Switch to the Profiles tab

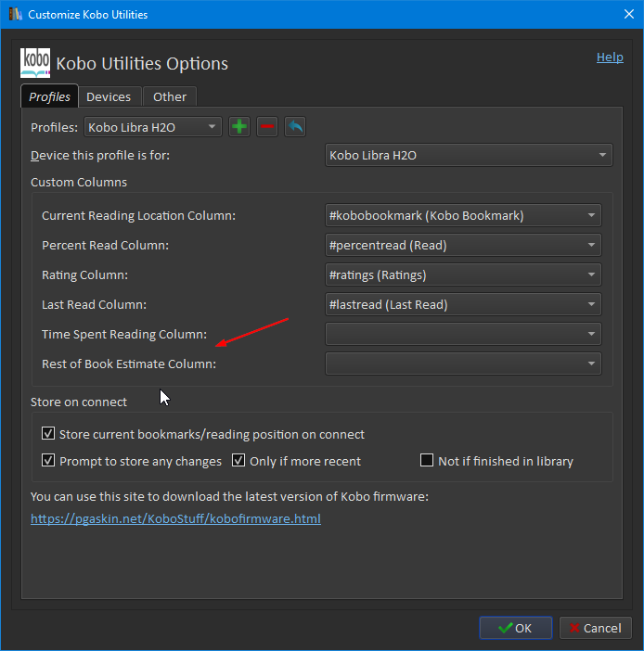coord(49,96)
